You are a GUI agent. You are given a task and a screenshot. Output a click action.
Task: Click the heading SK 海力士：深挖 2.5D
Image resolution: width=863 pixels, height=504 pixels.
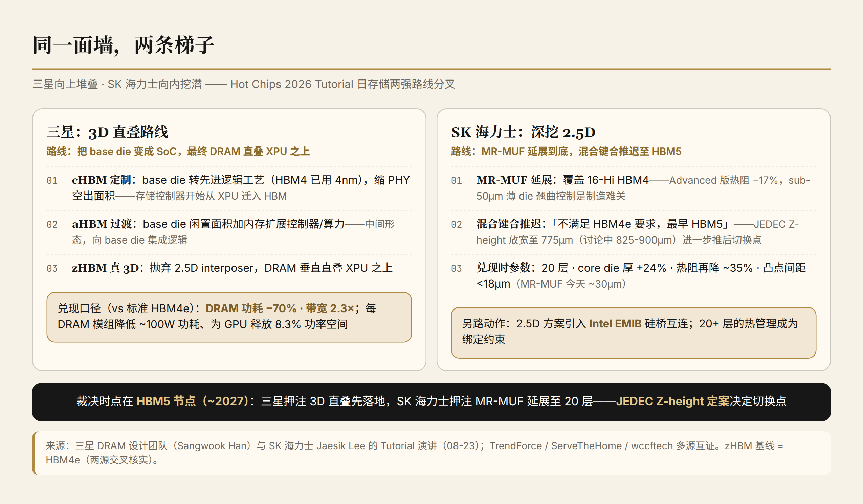click(x=523, y=132)
